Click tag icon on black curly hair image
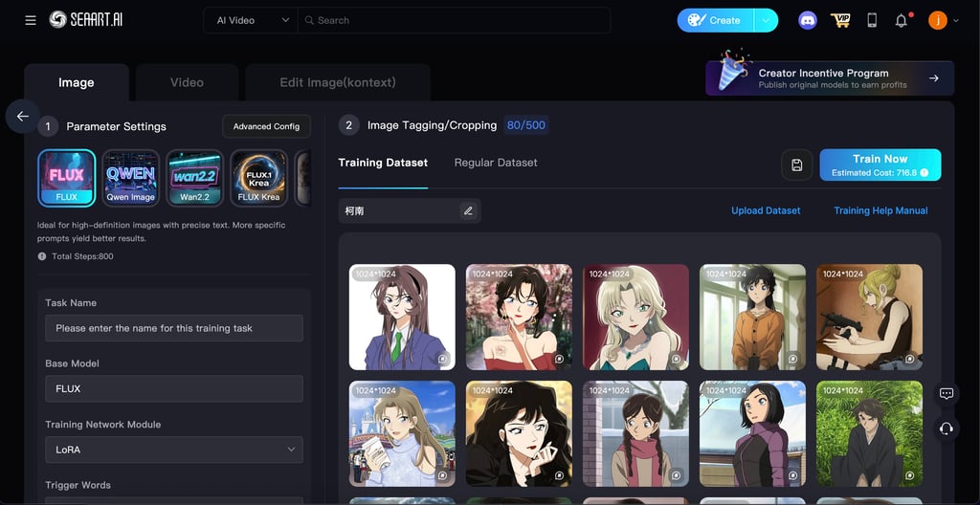Screen dimensions: 980x505 pyautogui.click(x=559, y=475)
